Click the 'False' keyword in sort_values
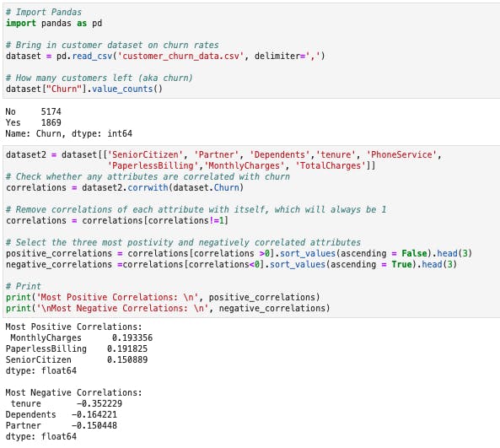Image resolution: width=500 pixels, height=448 pixels. pyautogui.click(x=414, y=253)
